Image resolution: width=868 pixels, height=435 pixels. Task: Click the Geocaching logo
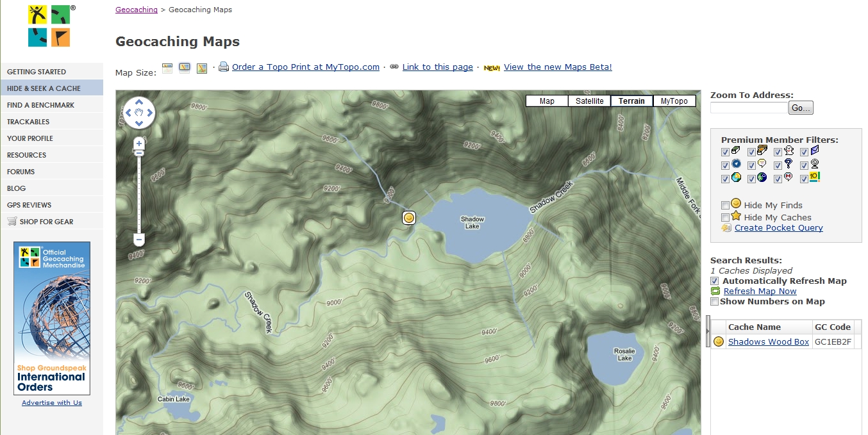(49, 26)
